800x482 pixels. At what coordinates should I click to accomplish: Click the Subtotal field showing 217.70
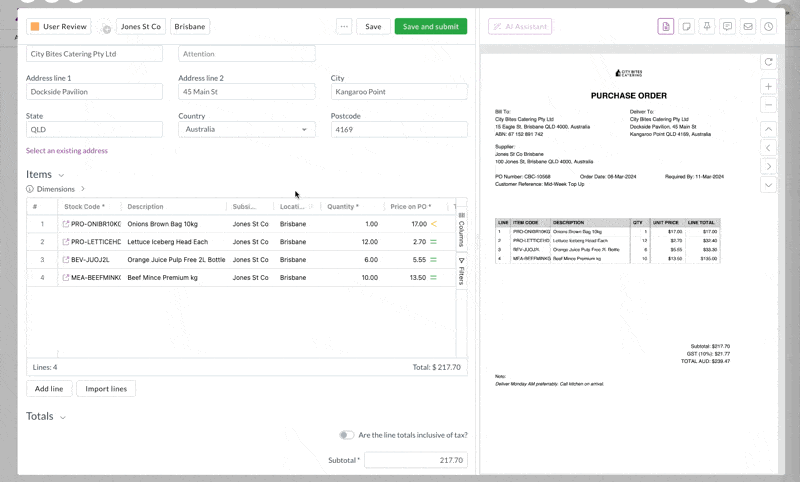(x=416, y=460)
